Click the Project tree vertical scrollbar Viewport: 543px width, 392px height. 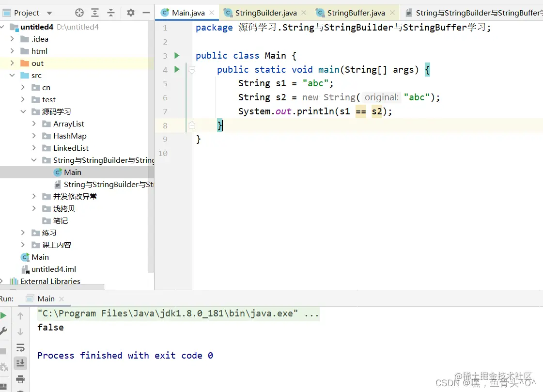151,146
